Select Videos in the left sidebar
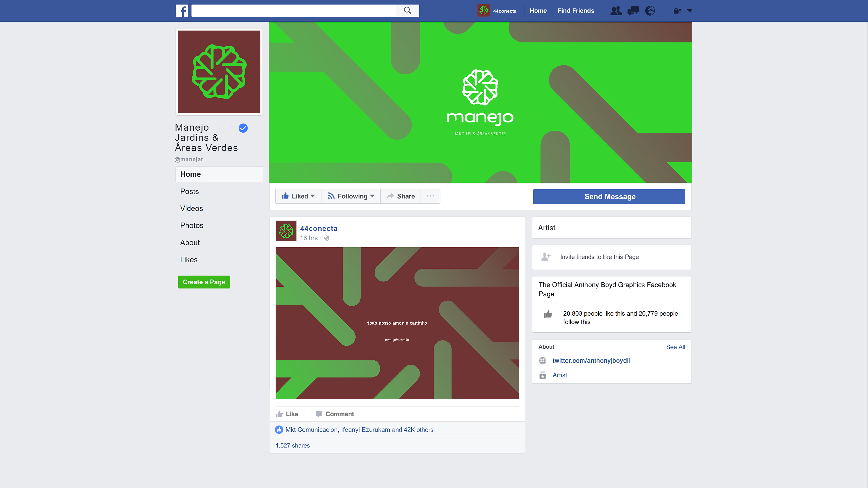 tap(191, 209)
